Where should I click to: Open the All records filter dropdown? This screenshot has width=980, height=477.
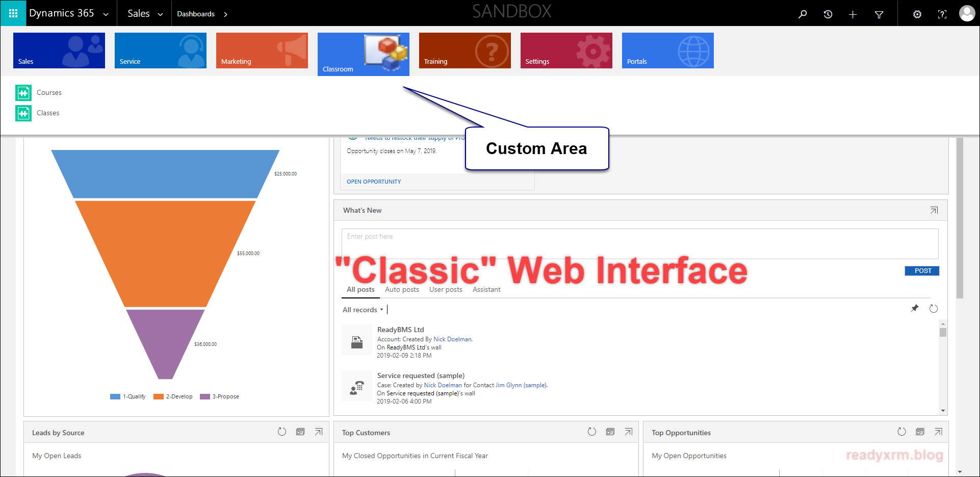point(363,310)
